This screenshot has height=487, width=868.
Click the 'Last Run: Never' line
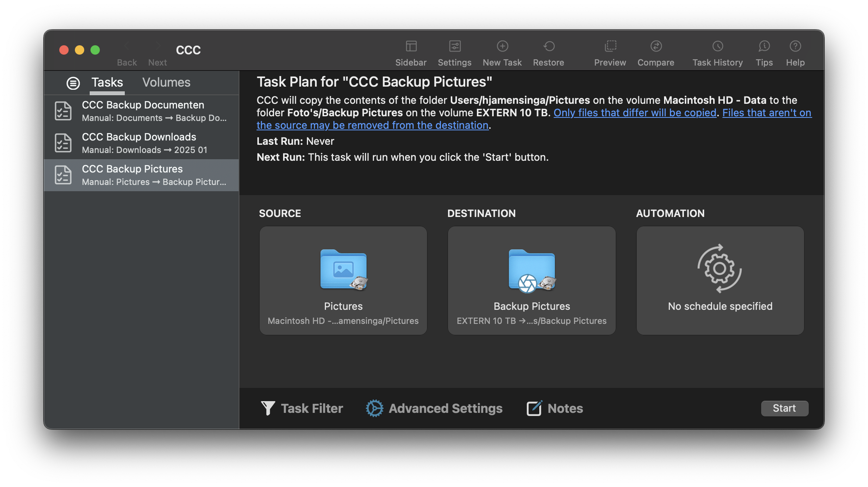click(295, 141)
